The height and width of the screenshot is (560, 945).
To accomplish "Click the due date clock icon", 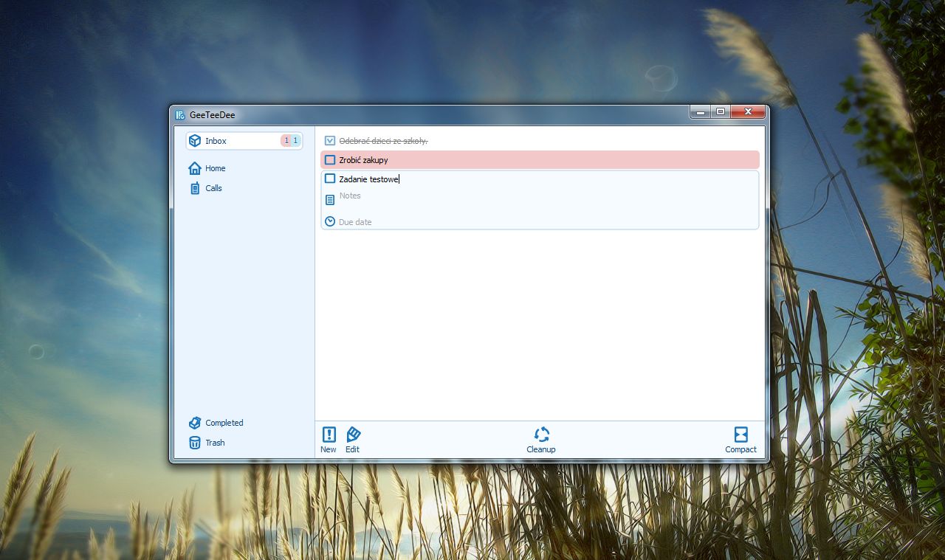I will pyautogui.click(x=330, y=221).
